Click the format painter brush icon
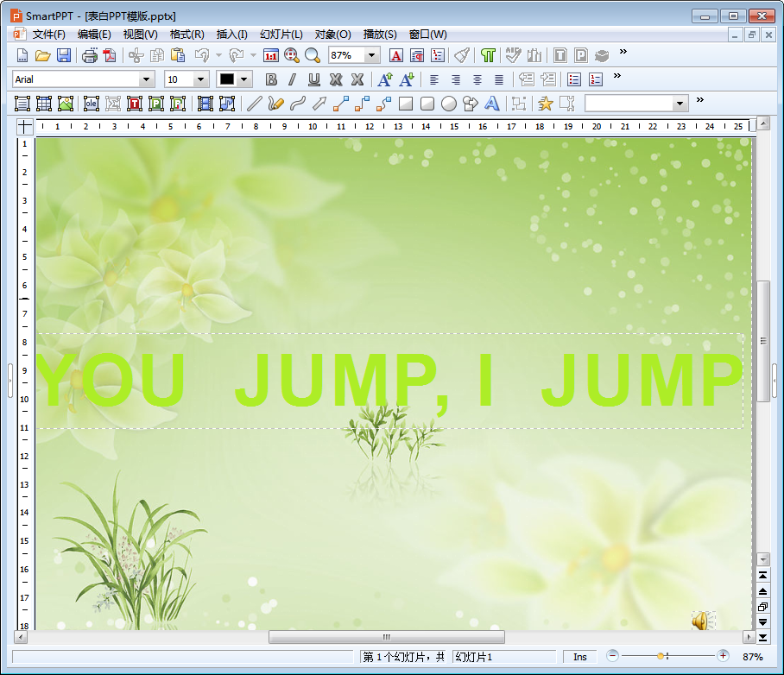This screenshot has width=784, height=675. click(462, 55)
